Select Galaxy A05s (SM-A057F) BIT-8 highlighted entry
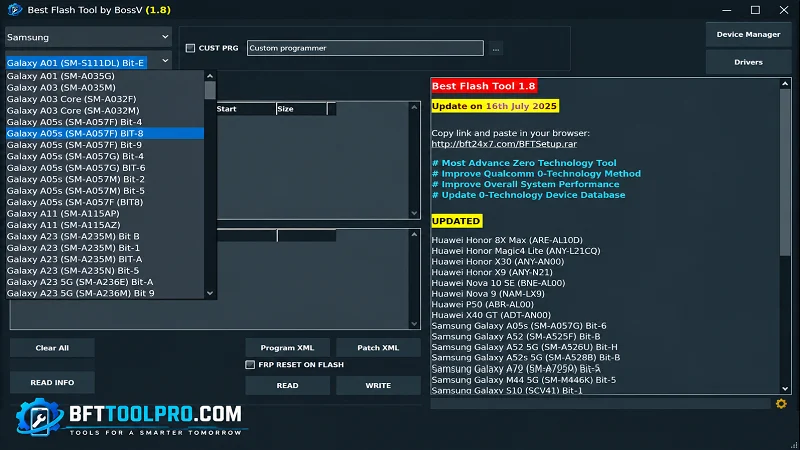The image size is (800, 450). (105, 133)
